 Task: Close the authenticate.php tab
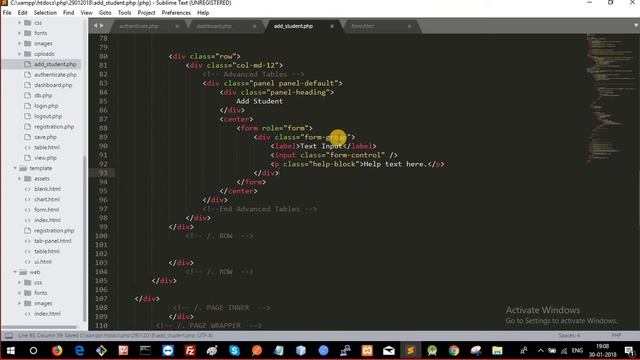(x=177, y=26)
